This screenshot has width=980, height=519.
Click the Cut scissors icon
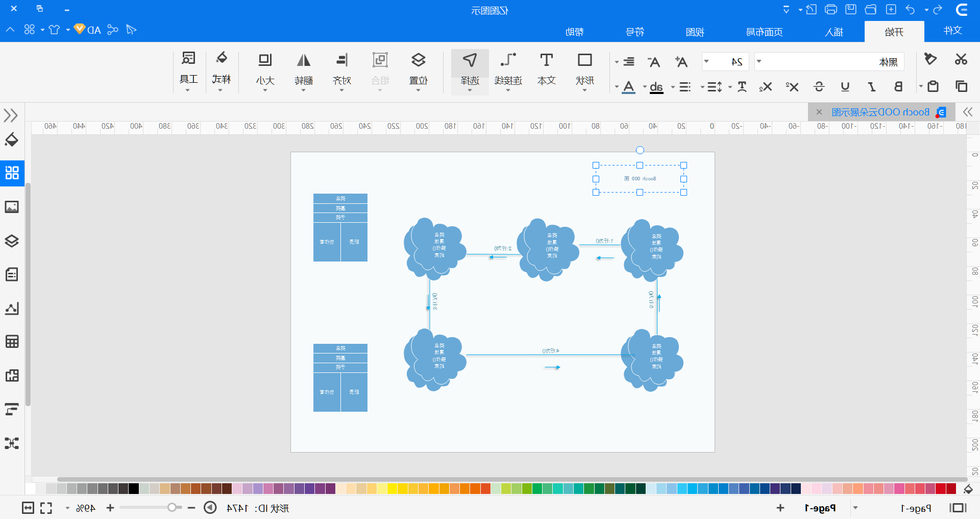(961, 59)
